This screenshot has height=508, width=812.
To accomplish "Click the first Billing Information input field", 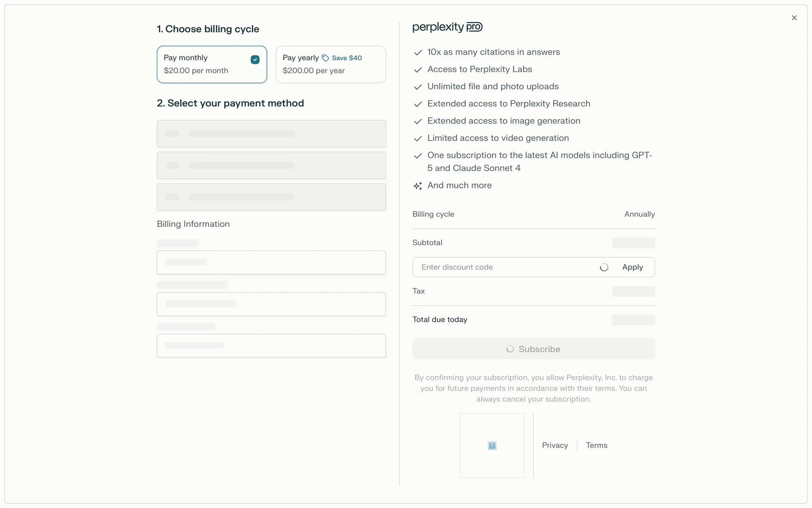I will click(271, 262).
